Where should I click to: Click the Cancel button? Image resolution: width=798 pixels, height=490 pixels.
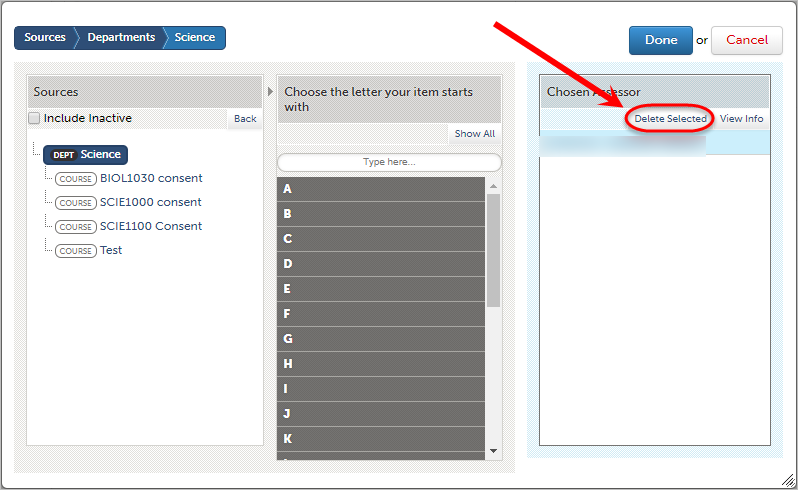click(747, 40)
